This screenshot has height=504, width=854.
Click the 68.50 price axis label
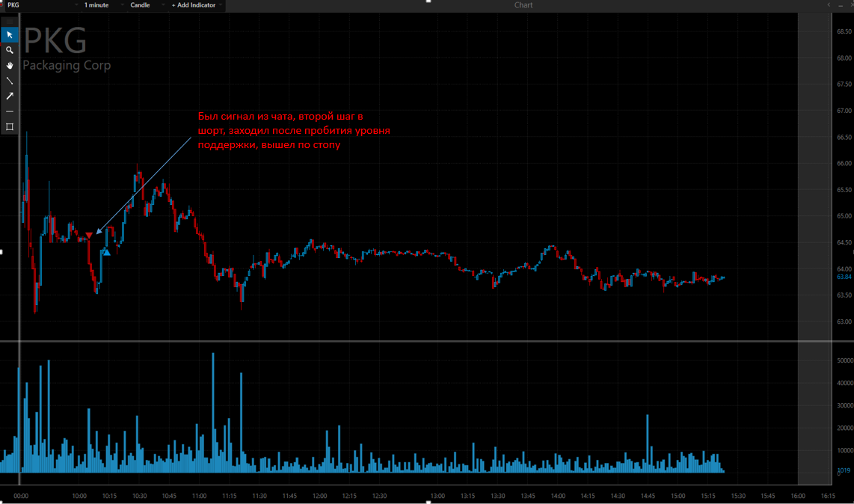pyautogui.click(x=844, y=31)
